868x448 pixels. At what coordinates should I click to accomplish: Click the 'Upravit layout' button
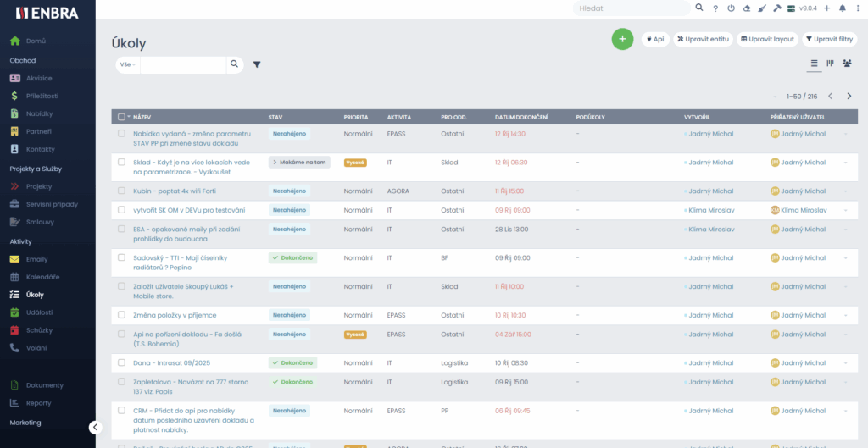(766, 39)
